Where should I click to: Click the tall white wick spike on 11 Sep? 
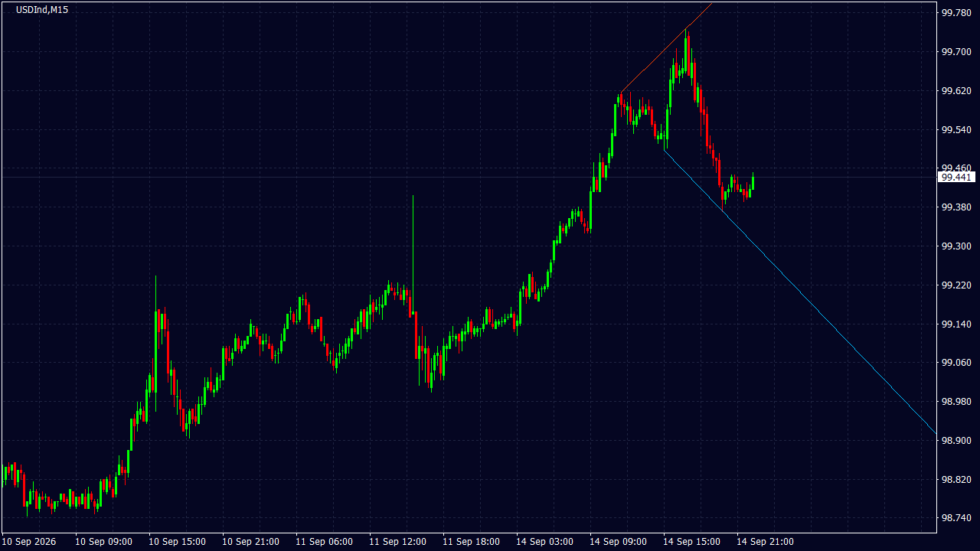tap(413, 241)
